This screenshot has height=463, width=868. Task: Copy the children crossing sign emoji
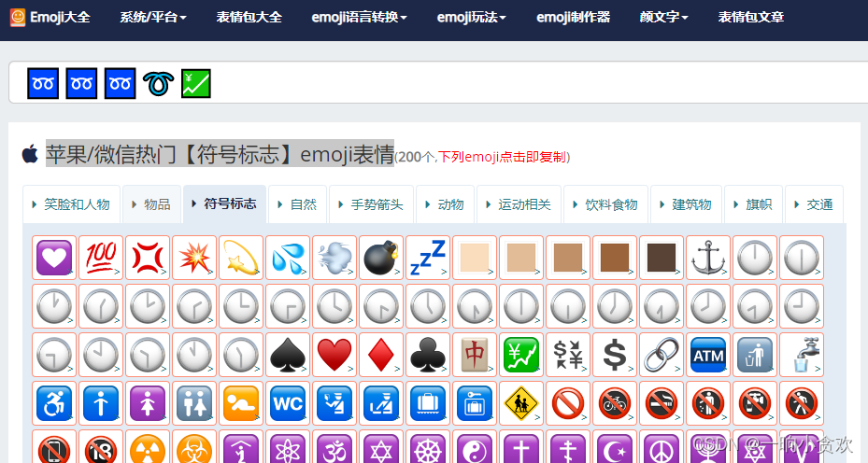(x=521, y=403)
